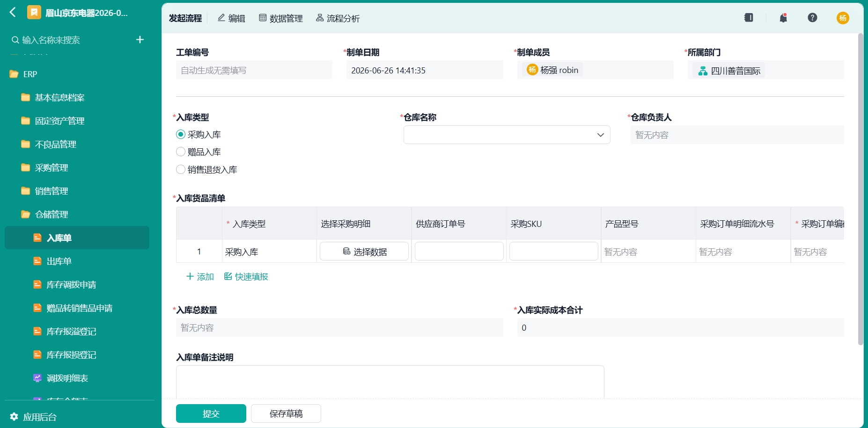The width and height of the screenshot is (868, 428).
Task: Click the 保存草稿 button
Action: tap(286, 413)
